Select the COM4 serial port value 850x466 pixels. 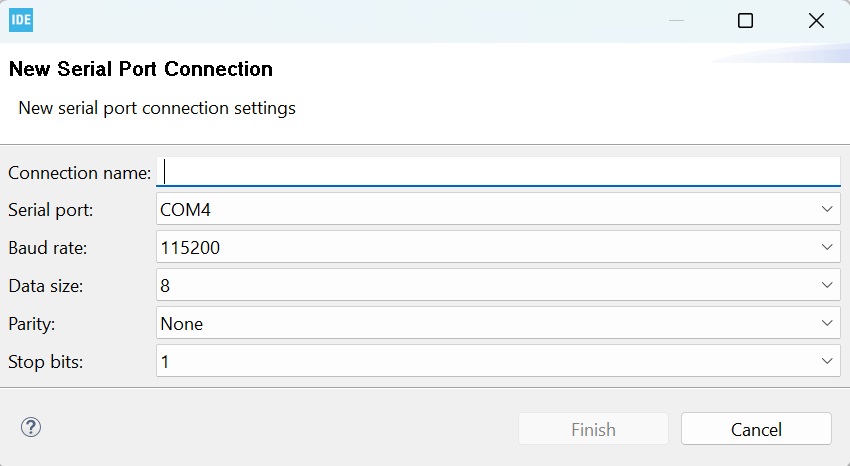(x=186, y=210)
